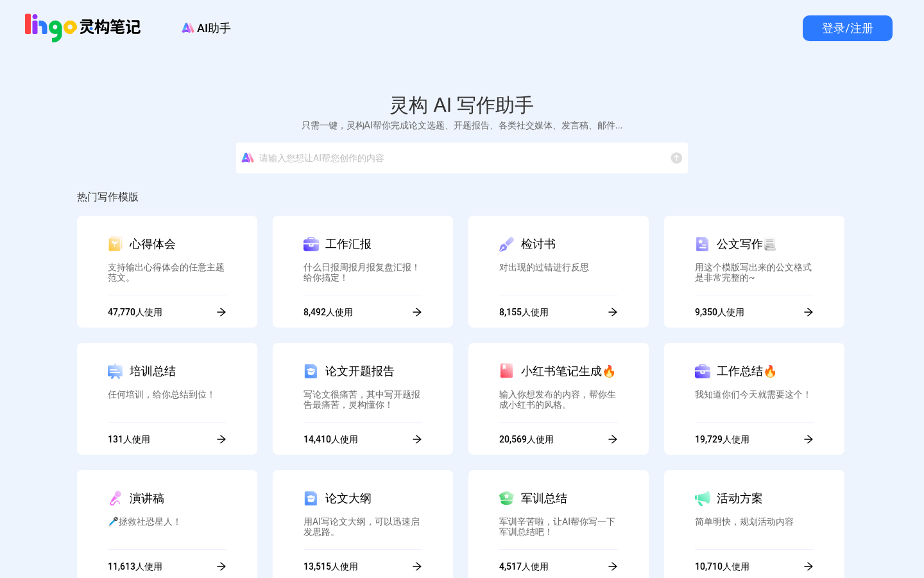Click description 简单明快，规划活动内容

pos(744,521)
